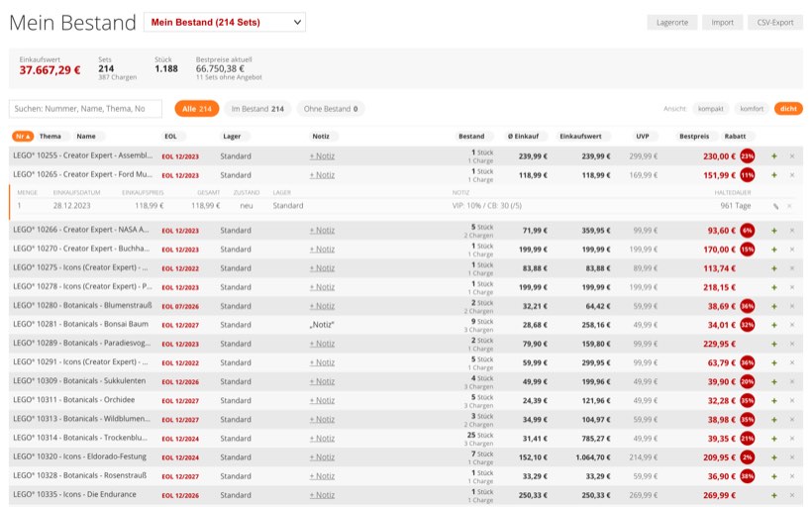This screenshot has width=812, height=507.
Task: Export the inventory with the CSV-Export button
Action: click(x=774, y=22)
